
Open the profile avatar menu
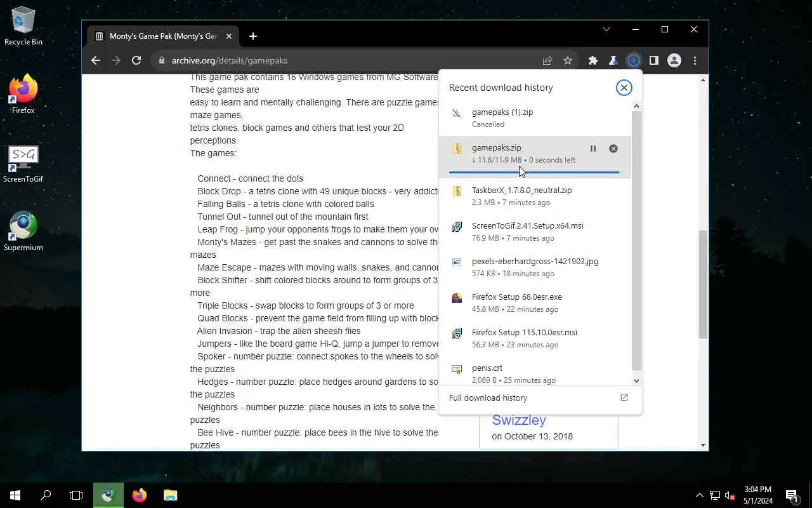[x=674, y=60]
